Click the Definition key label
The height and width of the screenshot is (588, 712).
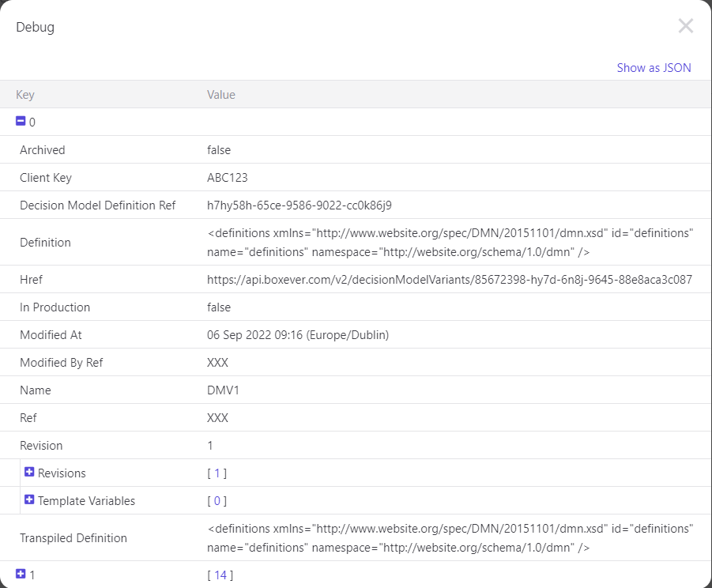point(45,243)
